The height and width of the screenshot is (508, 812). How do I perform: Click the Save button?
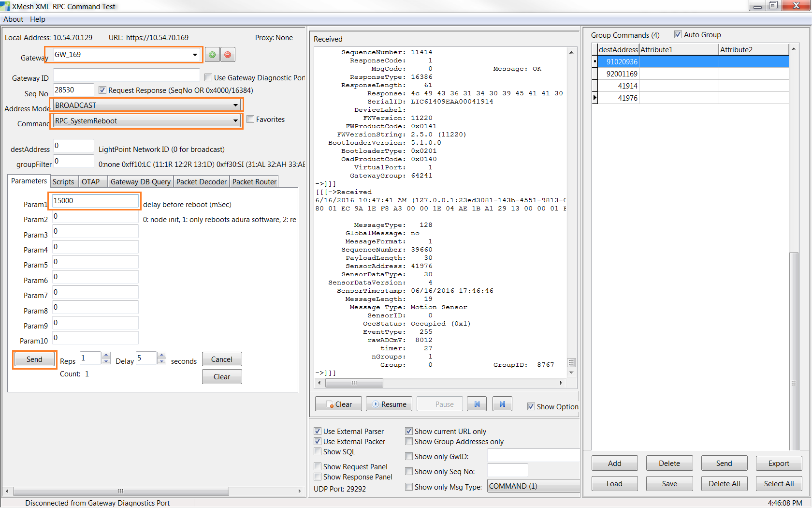pyautogui.click(x=669, y=483)
